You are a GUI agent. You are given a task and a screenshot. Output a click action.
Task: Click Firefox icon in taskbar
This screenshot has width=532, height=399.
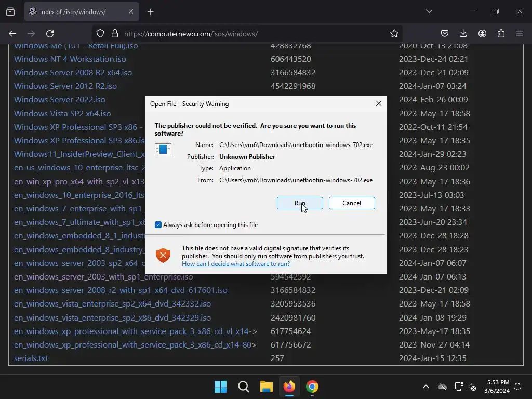(289, 387)
